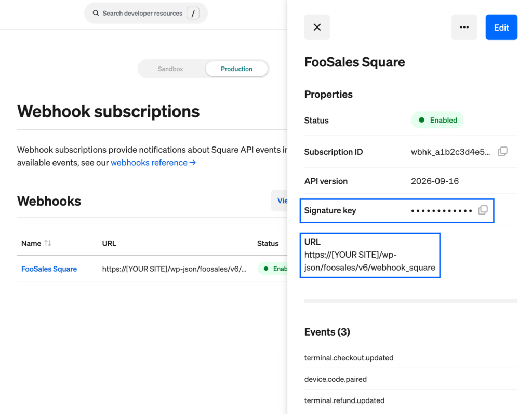Select the terminal.checkout.updated event
This screenshot has height=414, width=532.
click(x=349, y=358)
